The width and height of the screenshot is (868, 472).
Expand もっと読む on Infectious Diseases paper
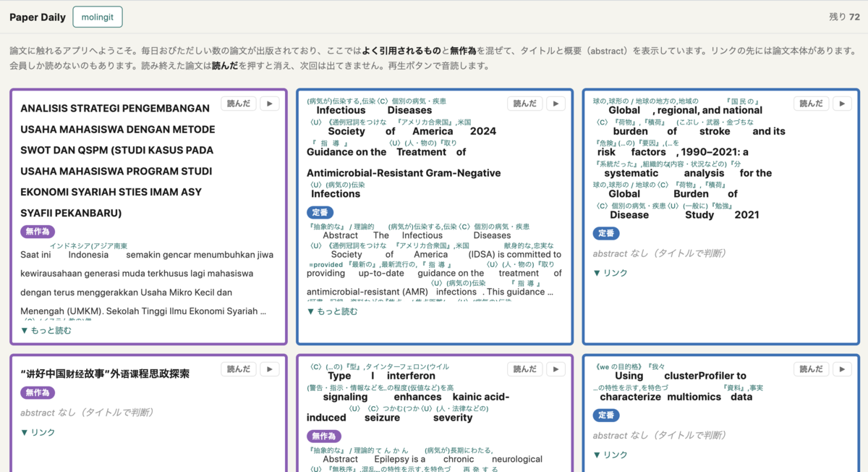point(333,311)
